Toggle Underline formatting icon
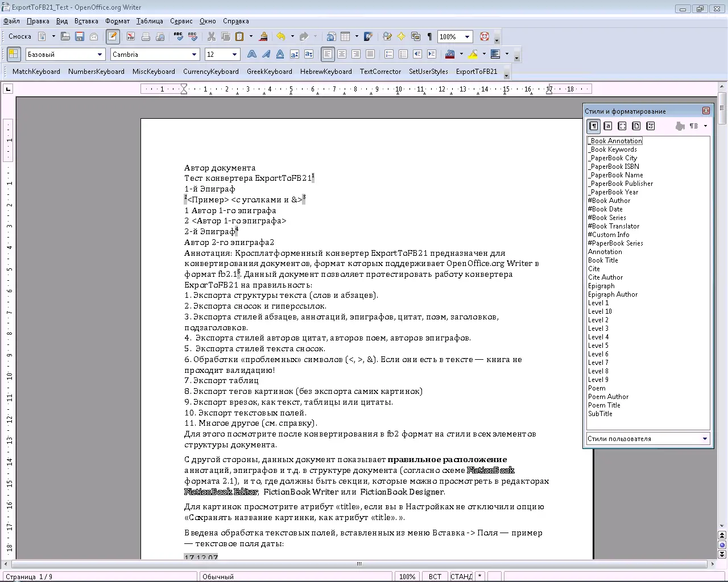This screenshot has width=728, height=582. point(280,54)
